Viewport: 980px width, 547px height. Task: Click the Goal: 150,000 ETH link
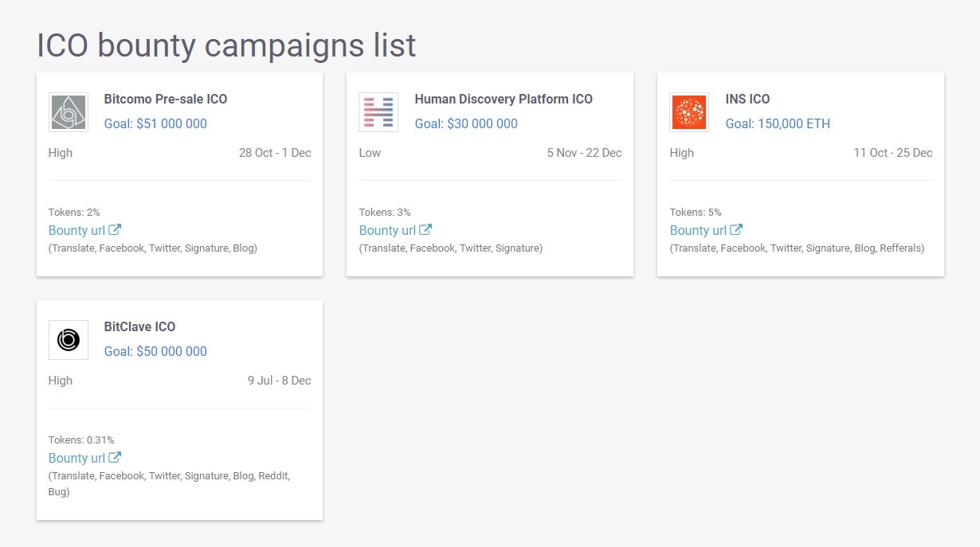point(778,124)
